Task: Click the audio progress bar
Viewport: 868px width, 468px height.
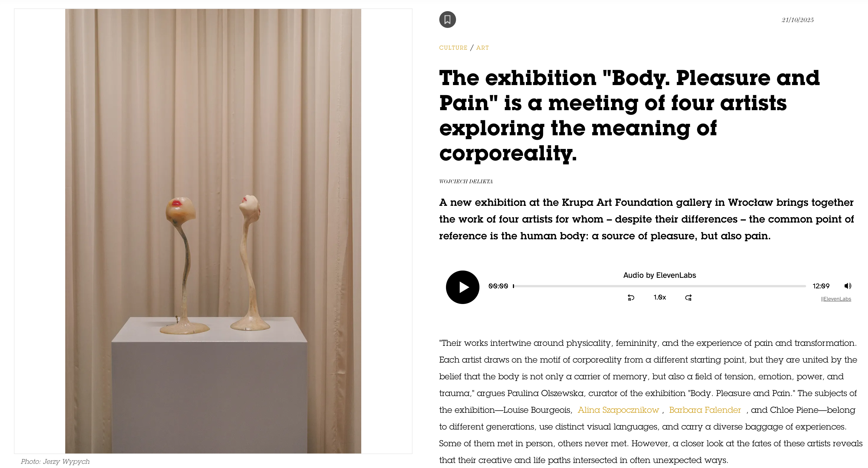Action: tap(659, 286)
